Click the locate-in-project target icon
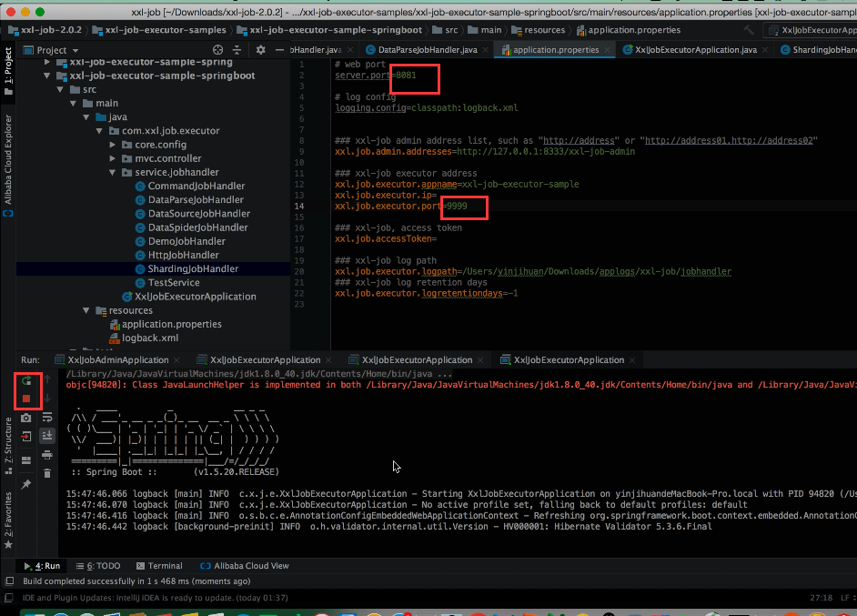Image resolution: width=857 pixels, height=616 pixels. pos(218,50)
